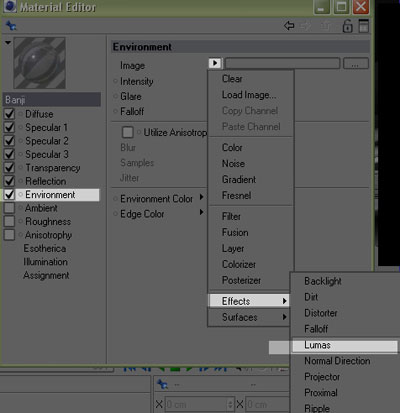The width and height of the screenshot is (400, 413).
Task: Click the second X field showing 0 cm
Action: tap(268, 405)
